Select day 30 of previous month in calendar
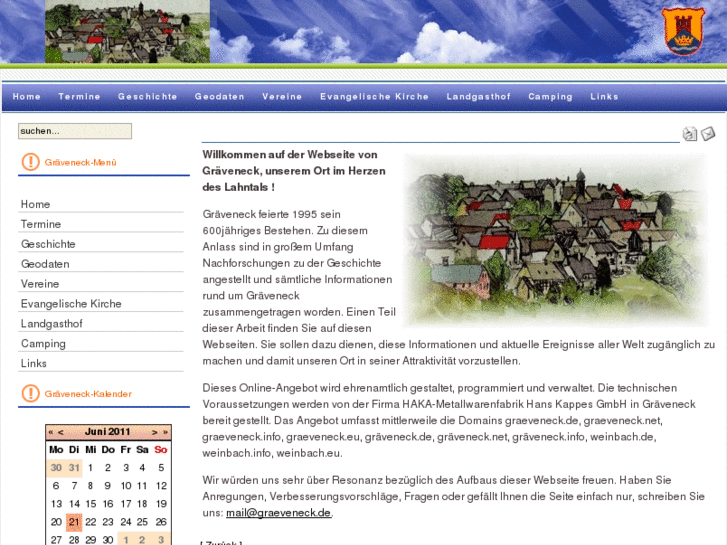The width and height of the screenshot is (727, 545). pos(56,468)
